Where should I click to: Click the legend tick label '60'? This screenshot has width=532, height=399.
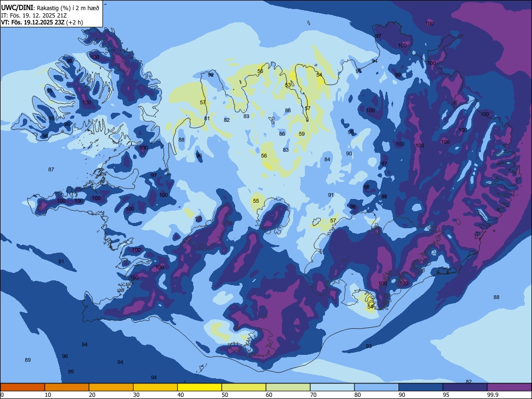269,395
